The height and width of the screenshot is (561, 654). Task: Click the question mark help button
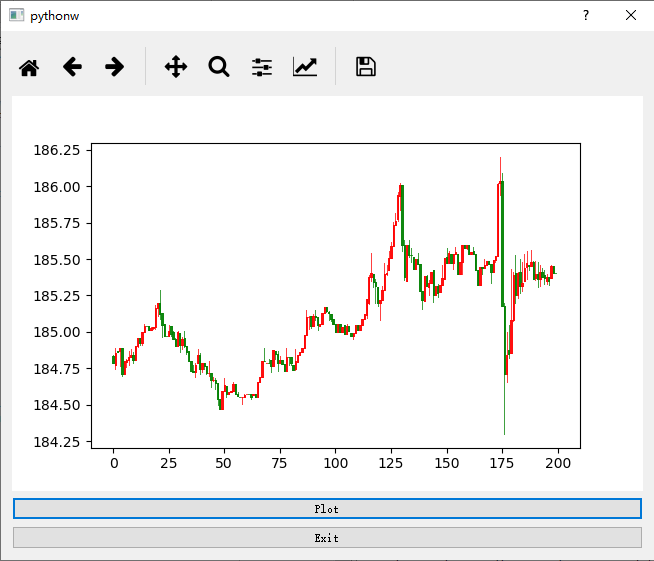(x=586, y=15)
